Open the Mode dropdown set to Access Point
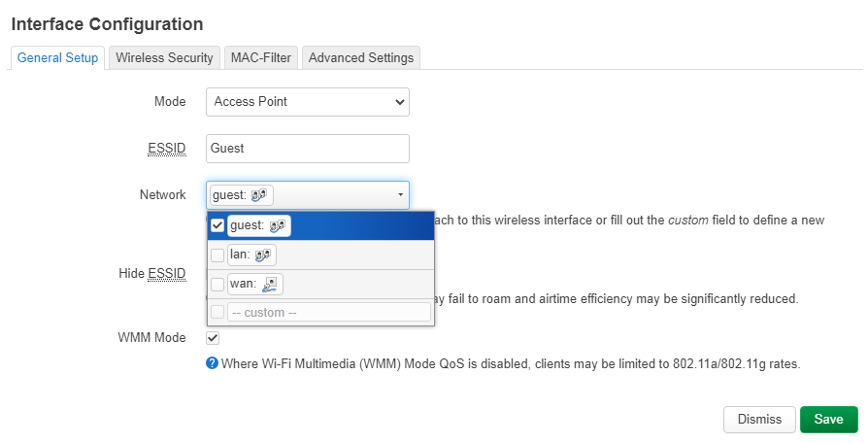The image size is (868, 443). [307, 101]
